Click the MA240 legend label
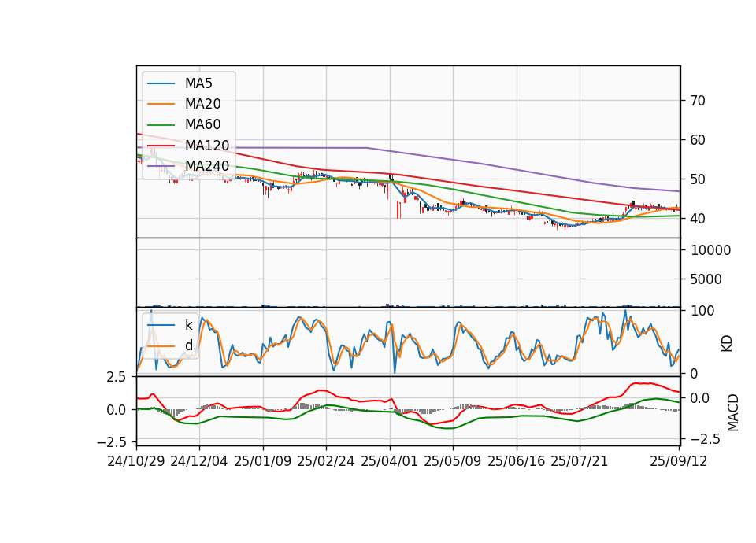756x543 pixels. coord(207,166)
